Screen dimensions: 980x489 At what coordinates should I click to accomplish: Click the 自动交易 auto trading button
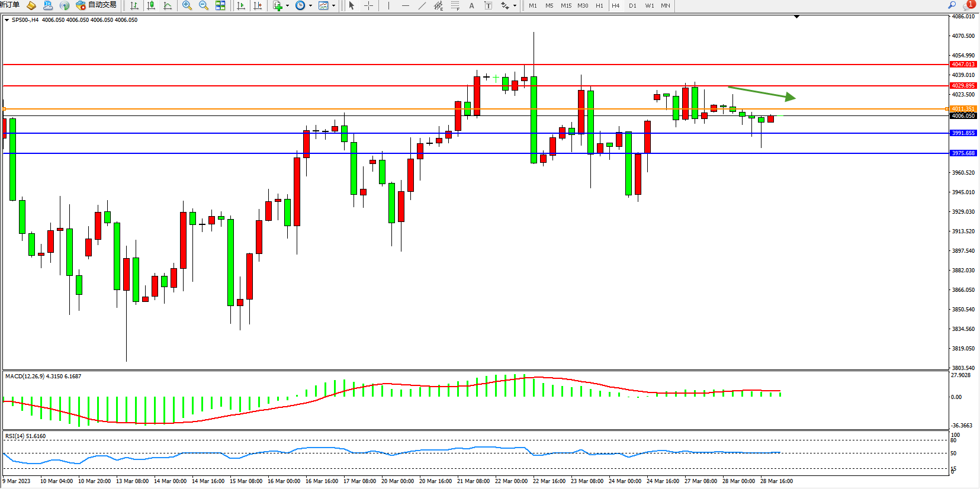97,5
